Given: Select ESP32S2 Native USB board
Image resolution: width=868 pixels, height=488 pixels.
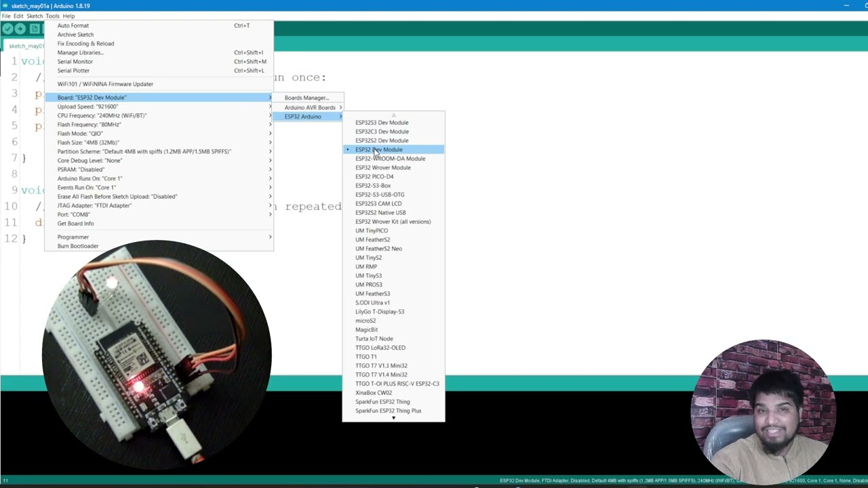Looking at the screenshot, I should point(393,213).
